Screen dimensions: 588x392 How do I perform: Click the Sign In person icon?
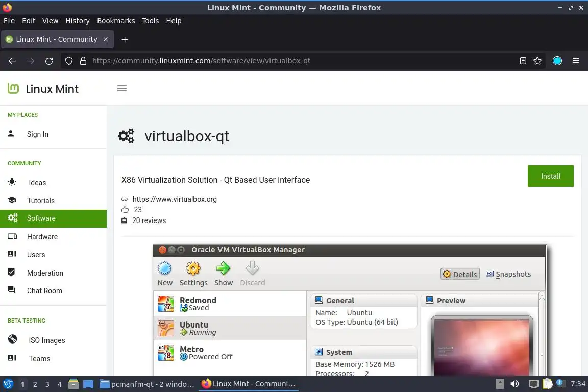coord(11,134)
